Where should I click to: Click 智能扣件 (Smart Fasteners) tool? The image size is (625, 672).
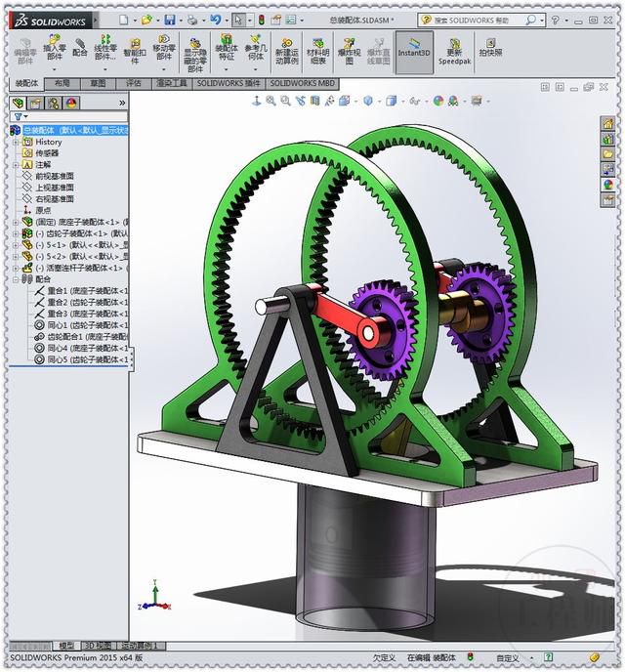[135, 51]
